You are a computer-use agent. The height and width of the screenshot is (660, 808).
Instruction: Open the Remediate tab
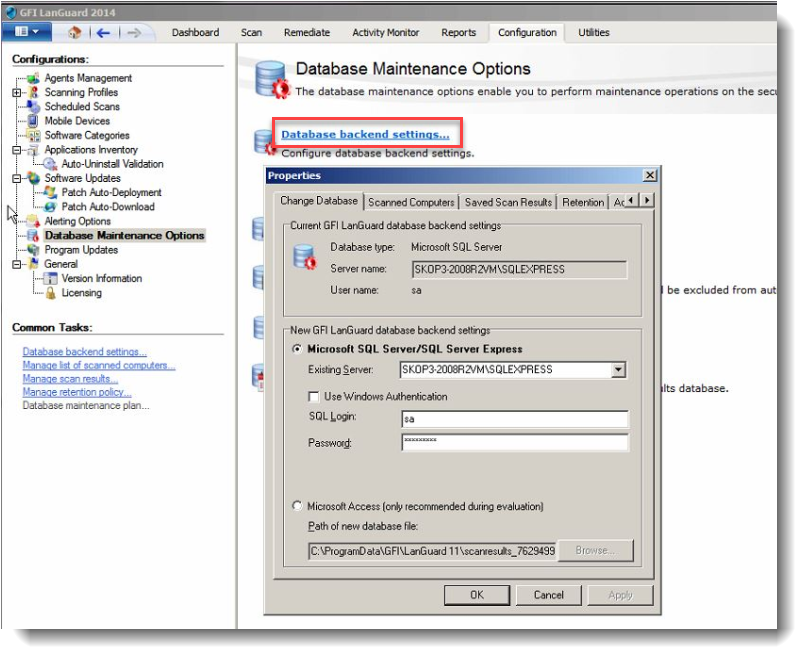(306, 32)
